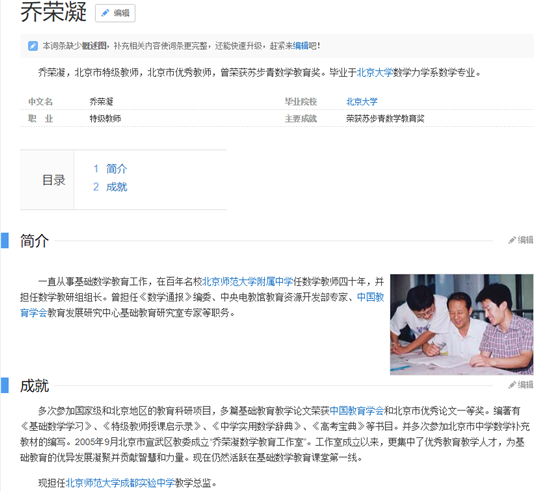Click the 简介 section heading

pyautogui.click(x=34, y=241)
